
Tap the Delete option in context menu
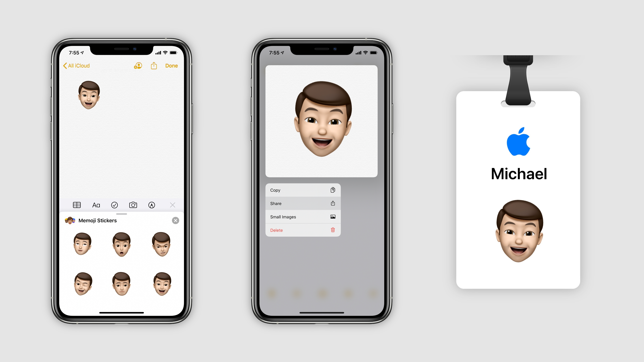tap(303, 230)
